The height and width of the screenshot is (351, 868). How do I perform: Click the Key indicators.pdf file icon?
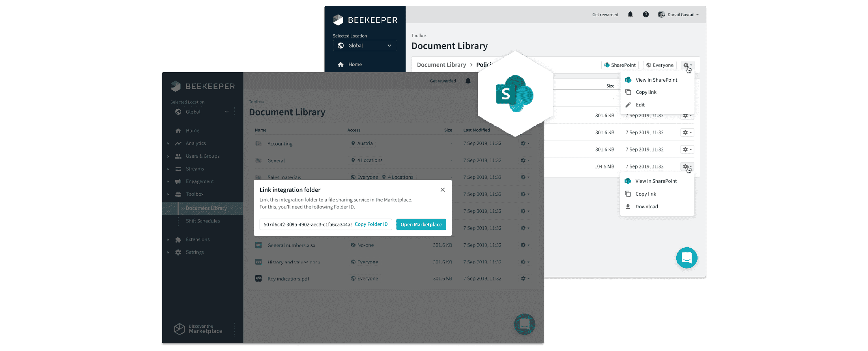pos(258,278)
